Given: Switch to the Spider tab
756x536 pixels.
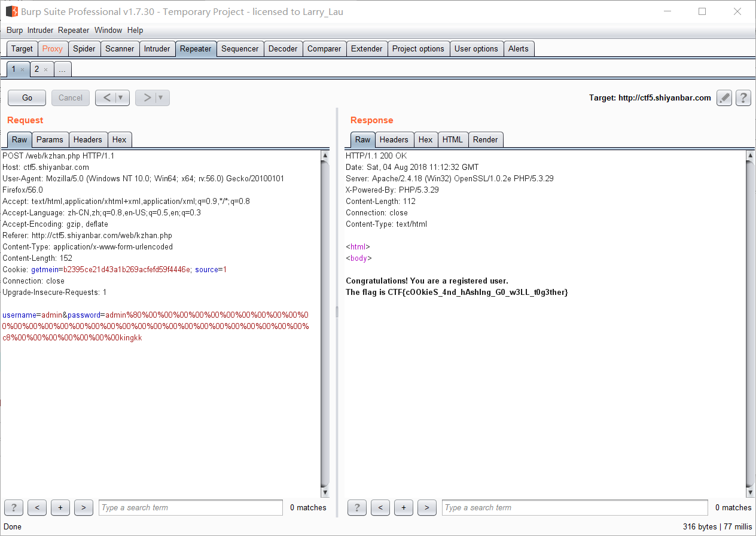Looking at the screenshot, I should [x=84, y=49].
